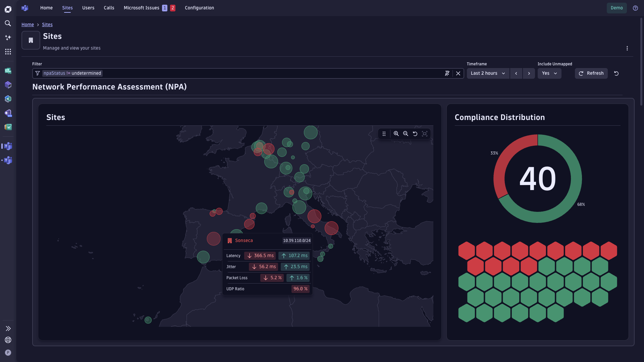
Task: Zoom out of the sites map
Action: pyautogui.click(x=406, y=133)
